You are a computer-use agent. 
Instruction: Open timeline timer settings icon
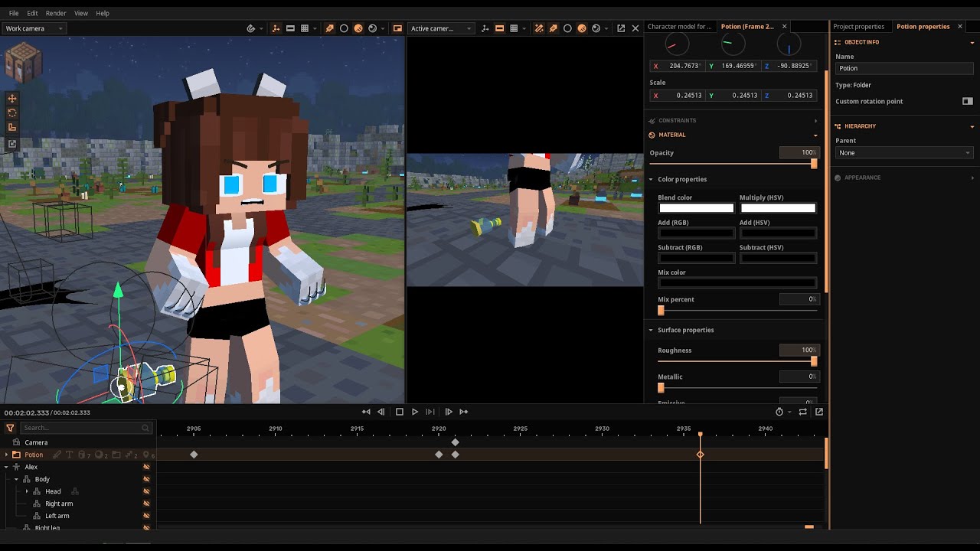click(779, 412)
